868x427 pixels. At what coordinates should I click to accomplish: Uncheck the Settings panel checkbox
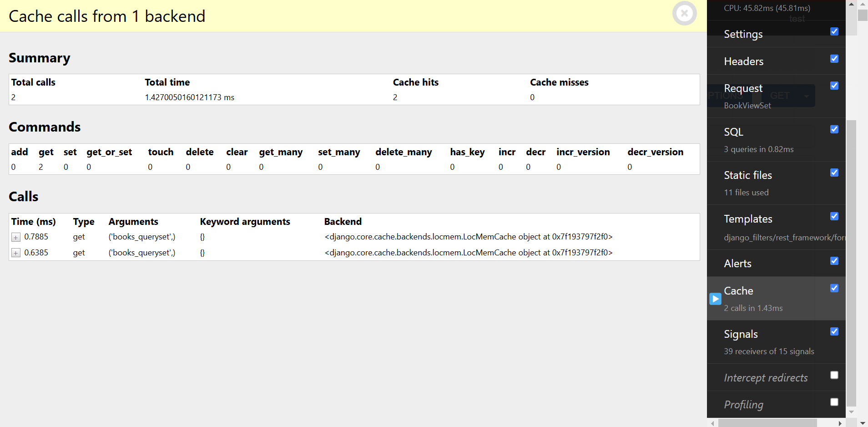pos(834,31)
